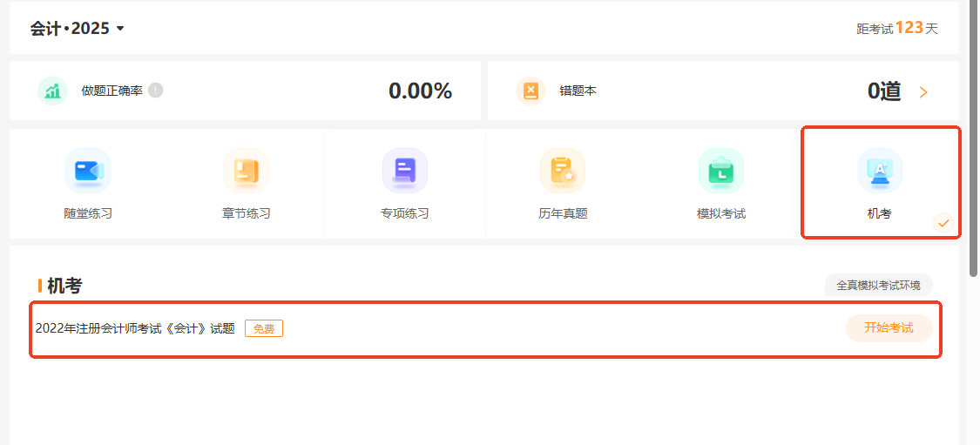
Task: Click the 免费 tag on exam
Action: click(x=264, y=328)
